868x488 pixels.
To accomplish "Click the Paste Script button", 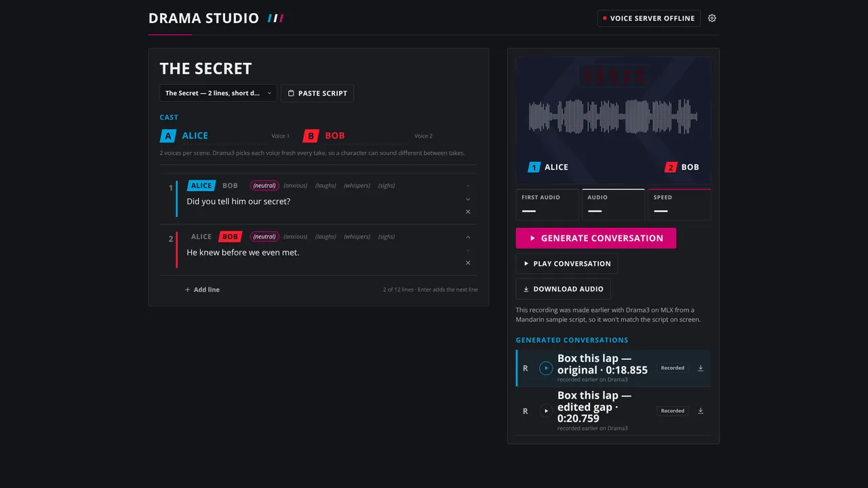I will [x=317, y=93].
